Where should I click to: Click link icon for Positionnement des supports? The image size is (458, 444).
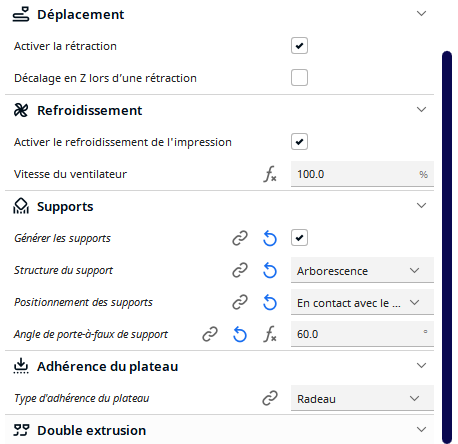(x=240, y=302)
